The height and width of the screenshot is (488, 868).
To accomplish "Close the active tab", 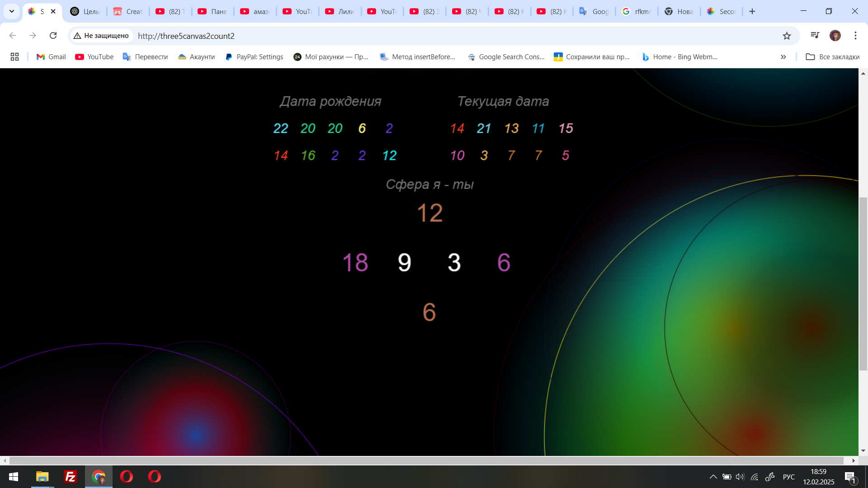I will tap(53, 11).
